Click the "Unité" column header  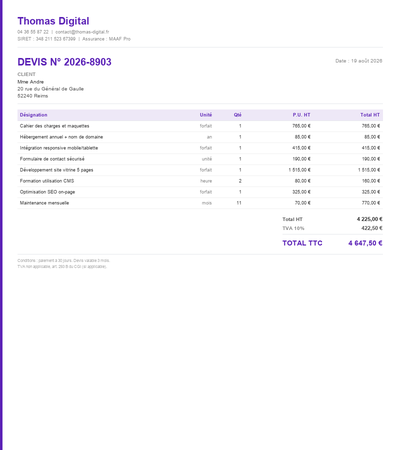pyautogui.click(x=206, y=115)
